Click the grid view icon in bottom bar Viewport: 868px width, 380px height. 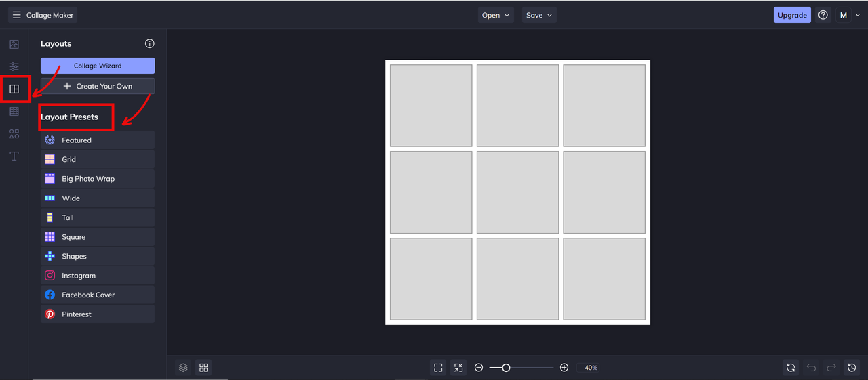[203, 368]
